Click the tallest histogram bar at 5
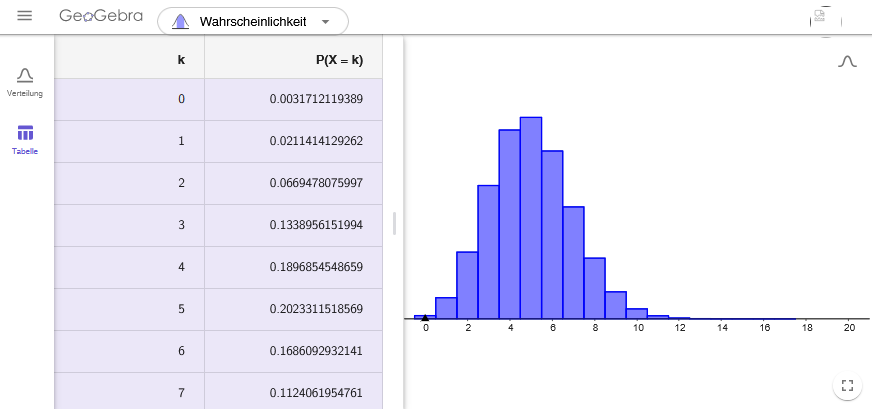Screen dimensions: 872x409 [x=531, y=218]
